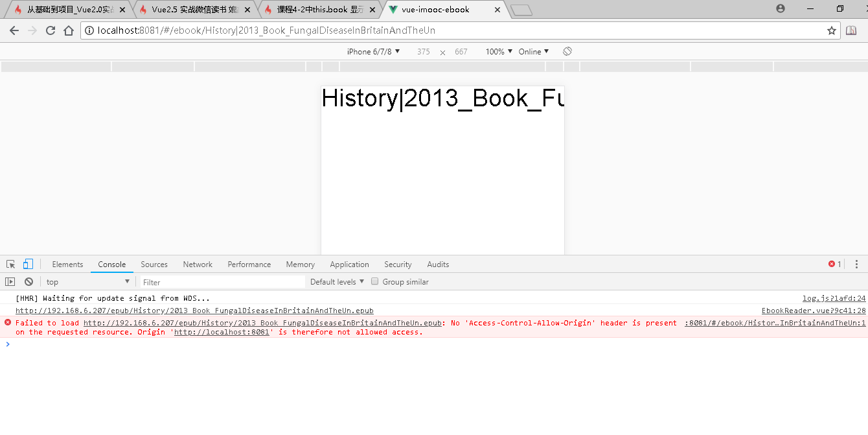
Task: Clear console with the ban icon
Action: pos(29,281)
